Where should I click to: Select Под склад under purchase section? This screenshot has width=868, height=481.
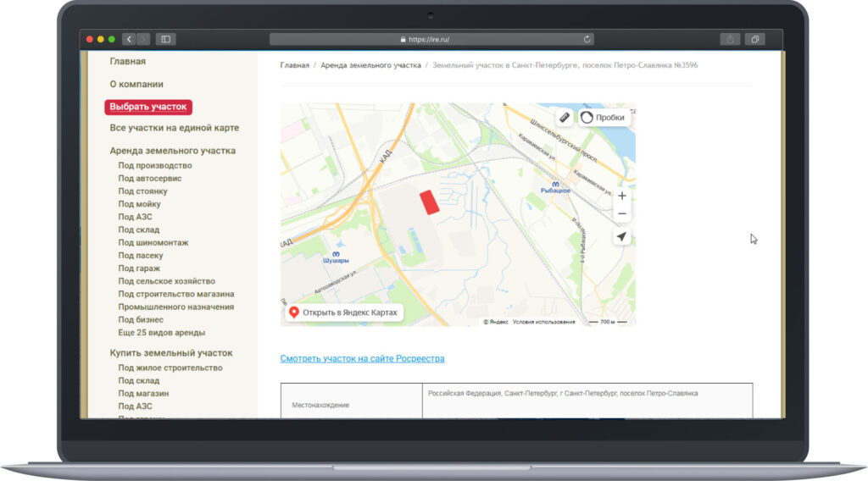point(138,380)
